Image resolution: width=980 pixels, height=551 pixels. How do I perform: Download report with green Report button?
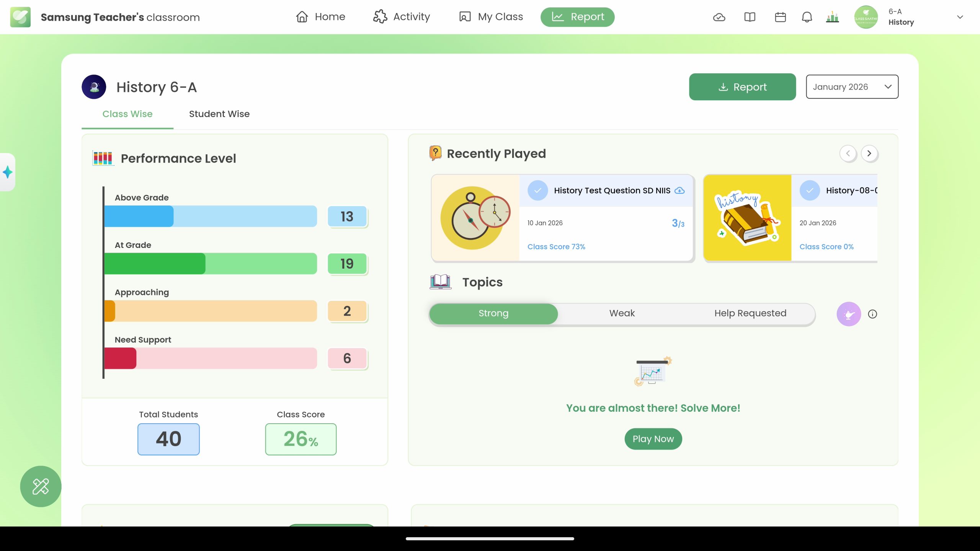click(x=742, y=87)
